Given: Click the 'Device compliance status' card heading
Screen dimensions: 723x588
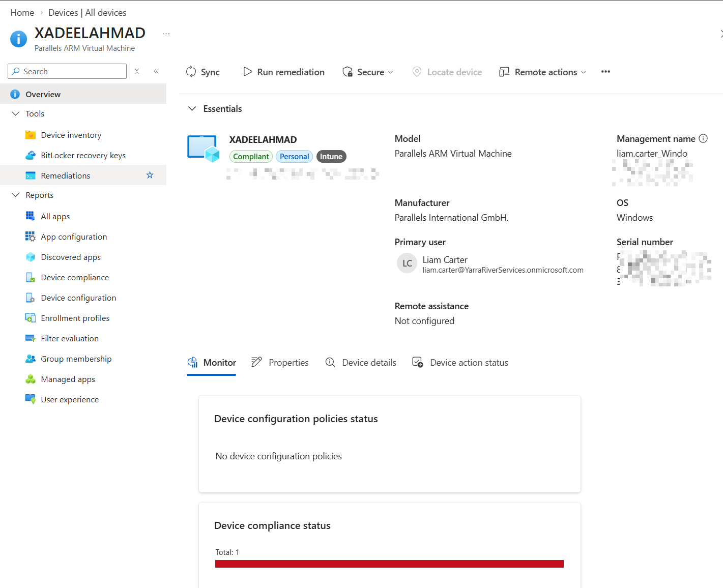Looking at the screenshot, I should tap(272, 525).
